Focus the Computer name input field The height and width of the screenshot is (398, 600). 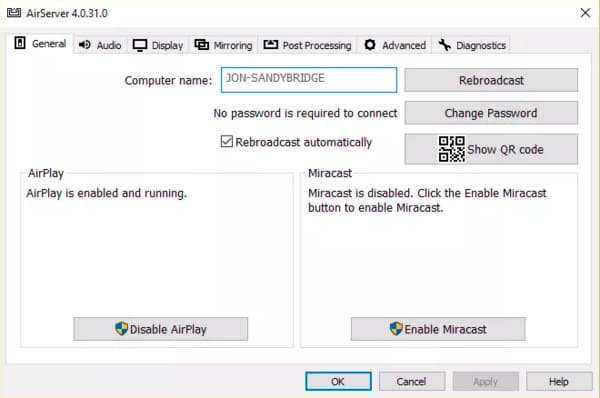click(309, 80)
